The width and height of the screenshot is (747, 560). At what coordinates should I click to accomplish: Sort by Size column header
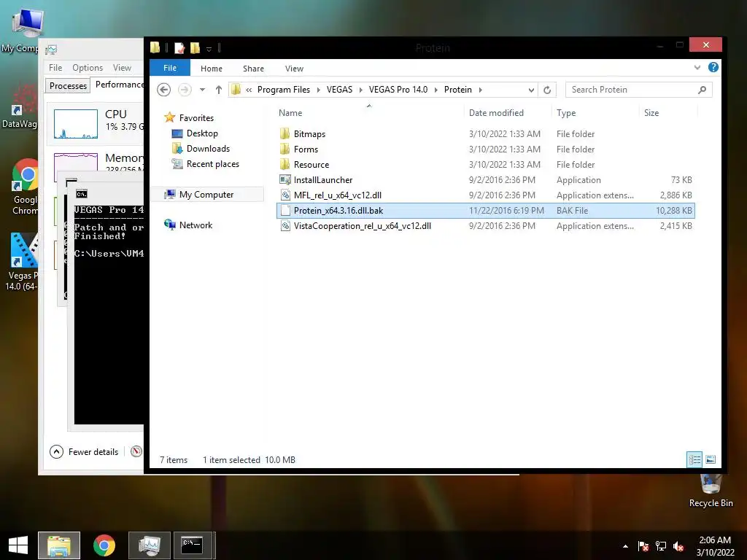[651, 113]
